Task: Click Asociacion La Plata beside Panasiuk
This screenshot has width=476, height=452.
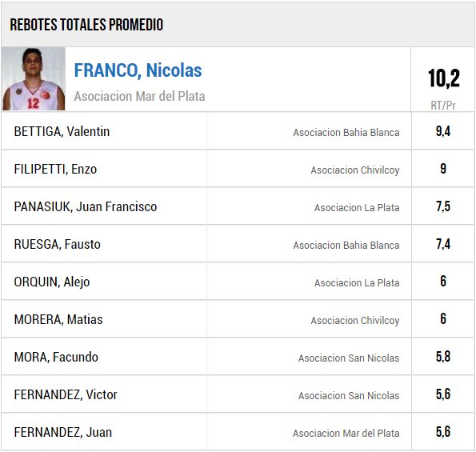Action: [357, 208]
